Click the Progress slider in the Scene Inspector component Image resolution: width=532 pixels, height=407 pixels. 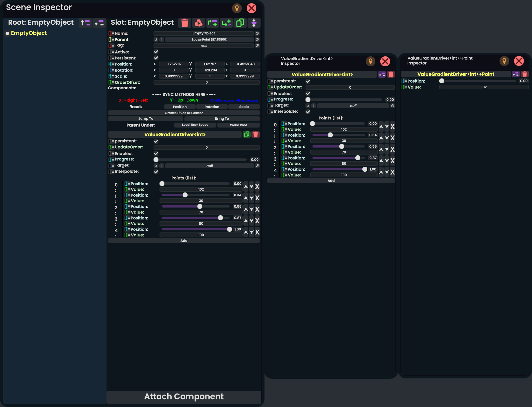coord(201,159)
